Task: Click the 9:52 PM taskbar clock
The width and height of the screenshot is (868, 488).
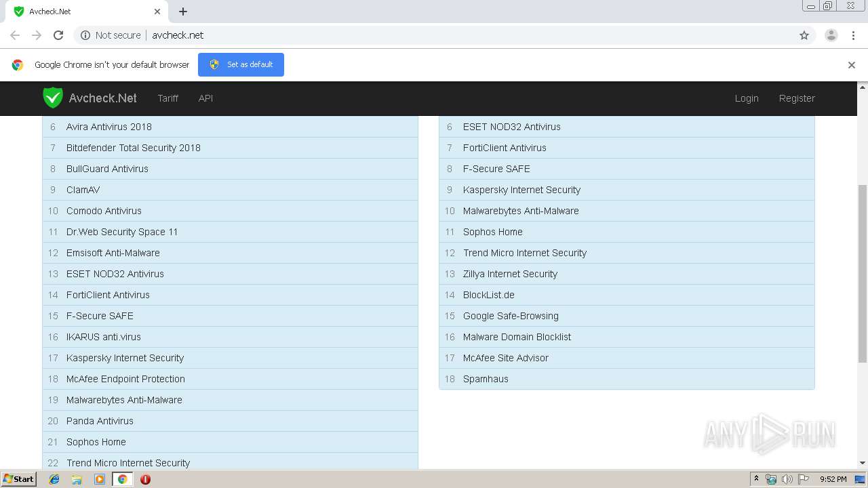Action: tap(833, 479)
